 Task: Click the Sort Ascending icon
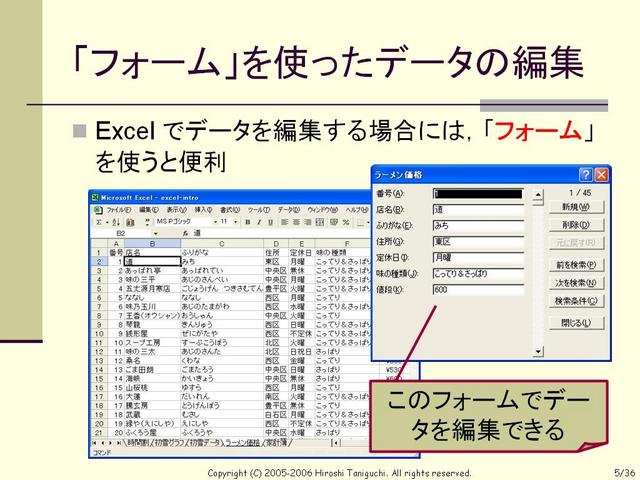[x=116, y=222]
